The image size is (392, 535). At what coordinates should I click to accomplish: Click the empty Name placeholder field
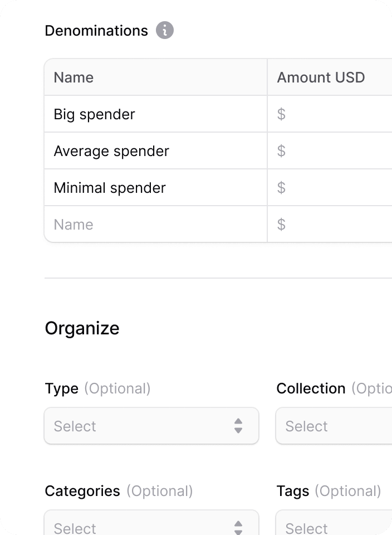click(156, 225)
